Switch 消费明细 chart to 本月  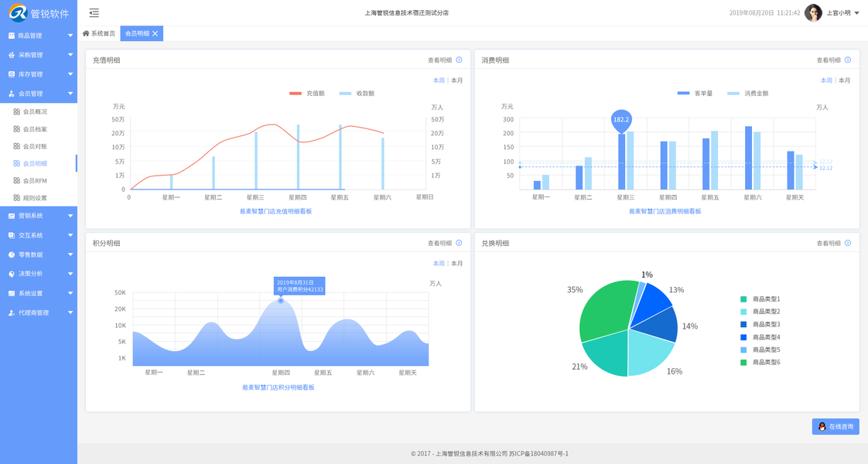tap(844, 80)
